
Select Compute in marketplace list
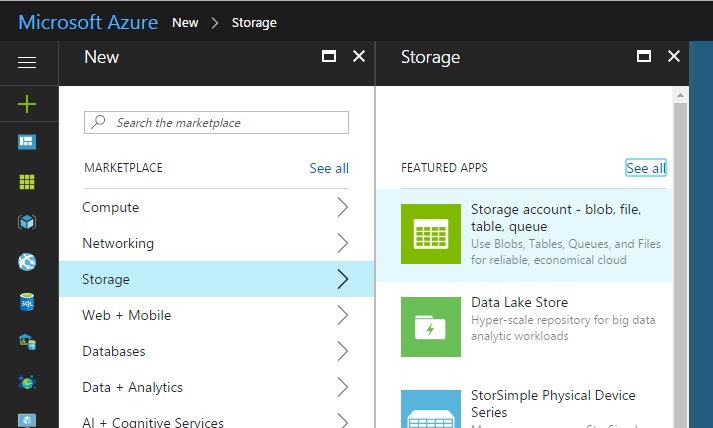[x=216, y=207]
